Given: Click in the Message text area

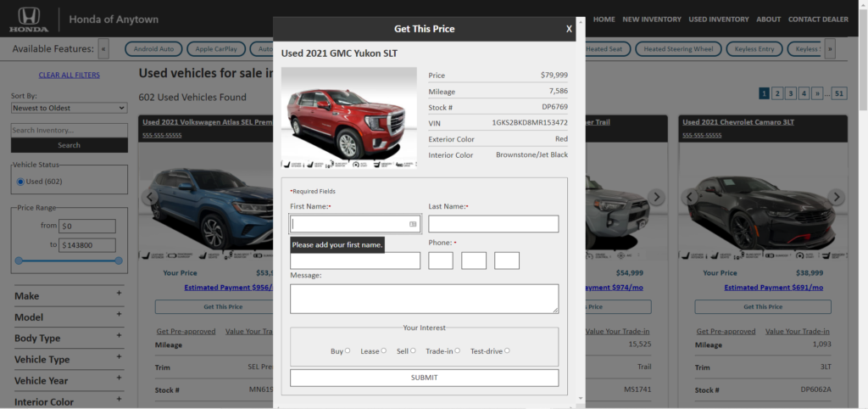Looking at the screenshot, I should pyautogui.click(x=424, y=299).
